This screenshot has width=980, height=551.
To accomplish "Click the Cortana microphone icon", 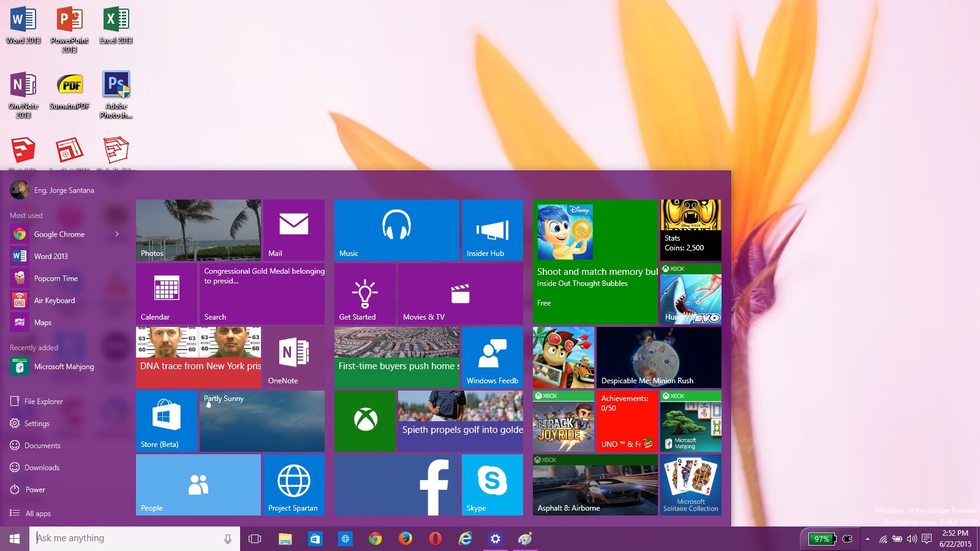I will tap(228, 539).
